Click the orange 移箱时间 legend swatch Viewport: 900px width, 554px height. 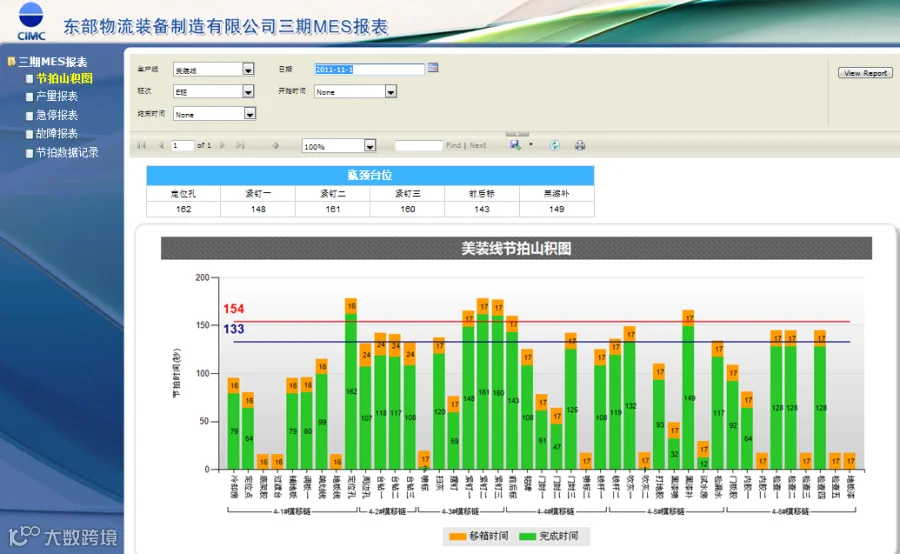pos(457,536)
